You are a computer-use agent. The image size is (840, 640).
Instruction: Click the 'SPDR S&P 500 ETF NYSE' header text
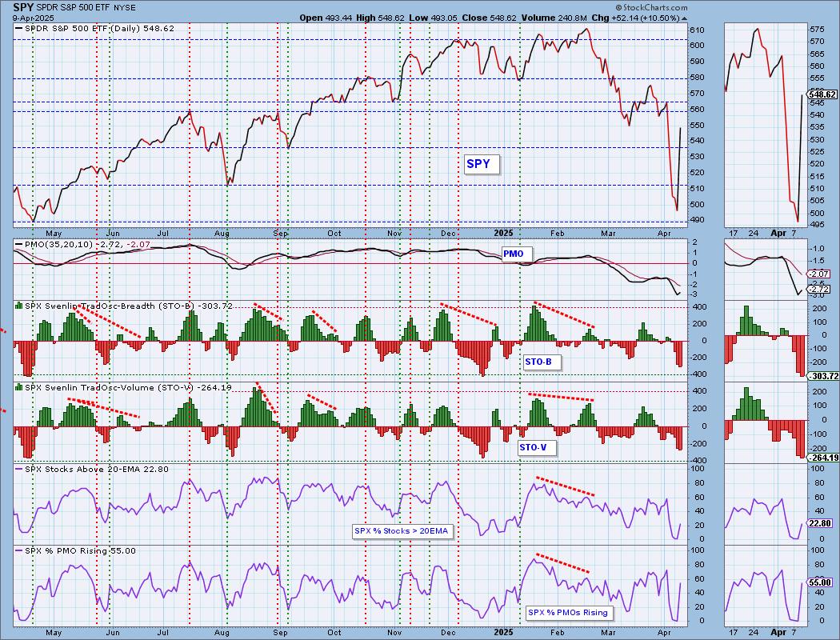(86, 8)
